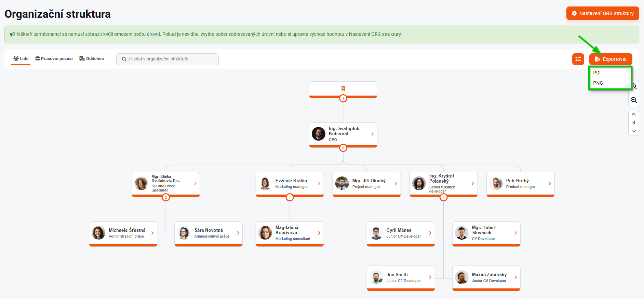Viewport: 644px width, 299px height.
Task: Focus the organization structure search field
Action: pos(171,59)
